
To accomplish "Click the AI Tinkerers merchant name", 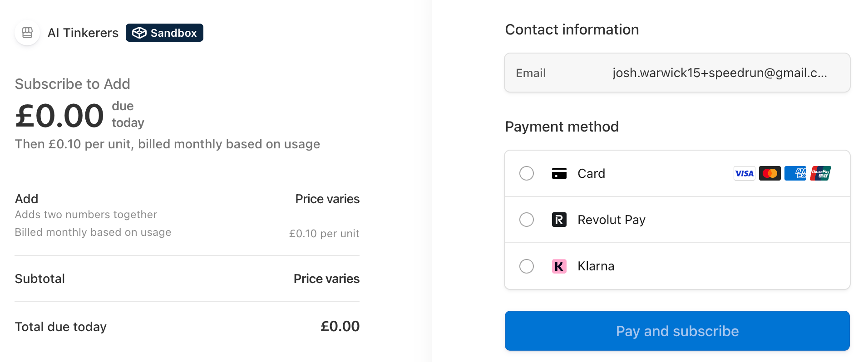I will tap(83, 33).
